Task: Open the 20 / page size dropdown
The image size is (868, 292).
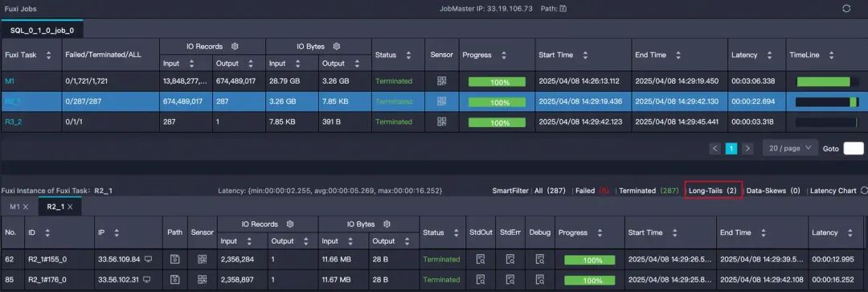Action: coord(790,148)
